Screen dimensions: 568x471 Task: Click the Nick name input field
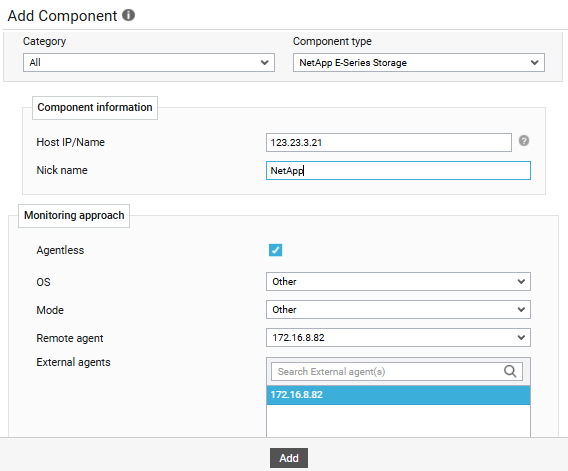click(x=398, y=170)
